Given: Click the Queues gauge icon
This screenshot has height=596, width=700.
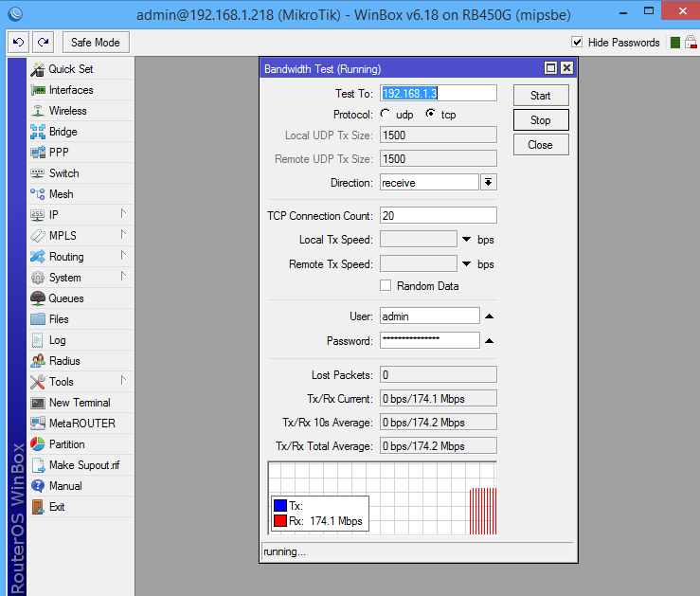Looking at the screenshot, I should click(x=38, y=298).
